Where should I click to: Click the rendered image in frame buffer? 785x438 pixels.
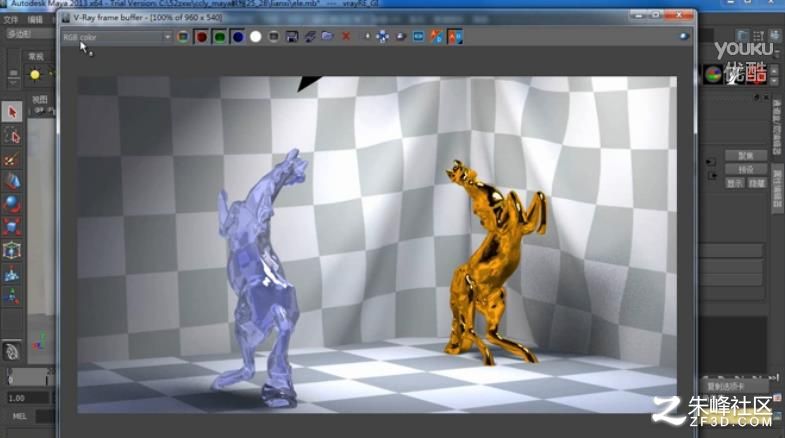[376, 245]
